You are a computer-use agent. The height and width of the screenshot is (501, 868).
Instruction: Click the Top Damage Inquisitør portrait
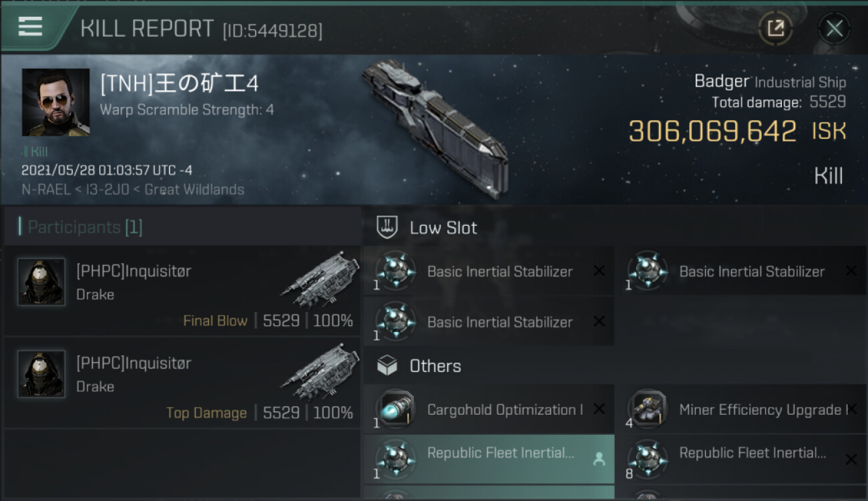point(41,374)
